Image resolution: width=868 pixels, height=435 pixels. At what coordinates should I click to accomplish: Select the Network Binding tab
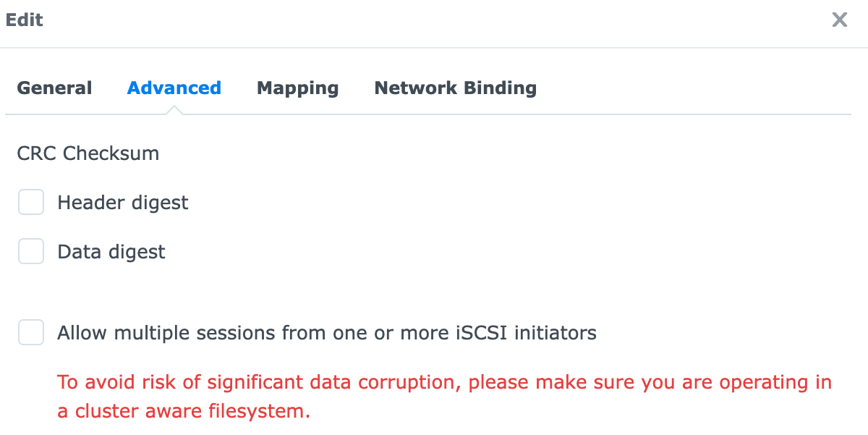(455, 88)
